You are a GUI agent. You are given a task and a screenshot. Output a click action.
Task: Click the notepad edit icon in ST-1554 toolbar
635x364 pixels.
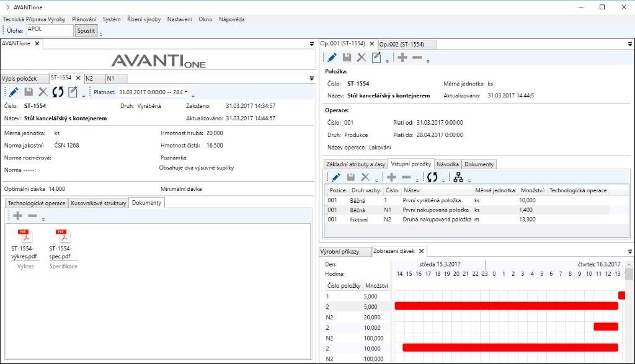coord(73,92)
